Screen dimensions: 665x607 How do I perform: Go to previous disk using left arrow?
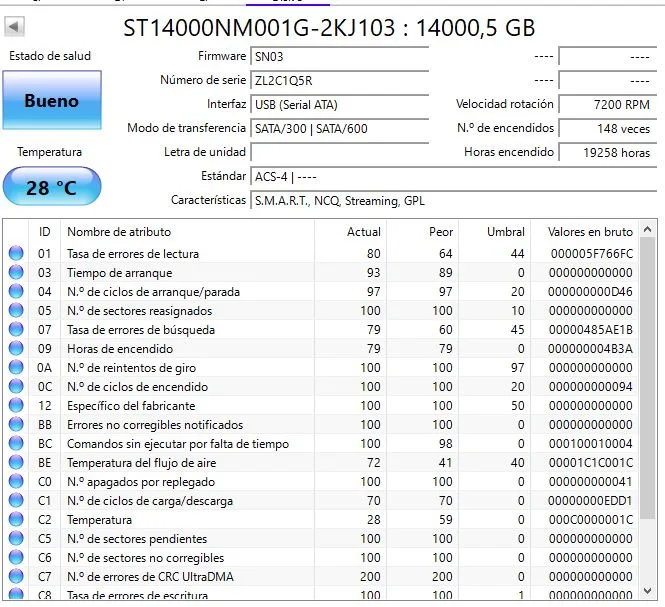pos(14,27)
